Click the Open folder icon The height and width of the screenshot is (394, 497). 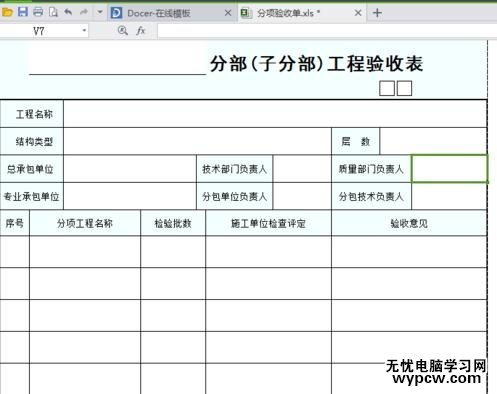click(x=7, y=13)
